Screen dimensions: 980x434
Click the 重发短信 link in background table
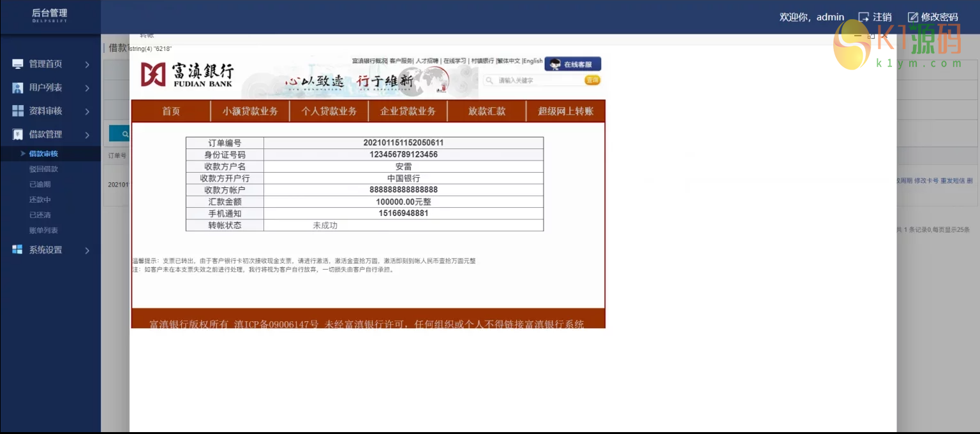point(953,181)
